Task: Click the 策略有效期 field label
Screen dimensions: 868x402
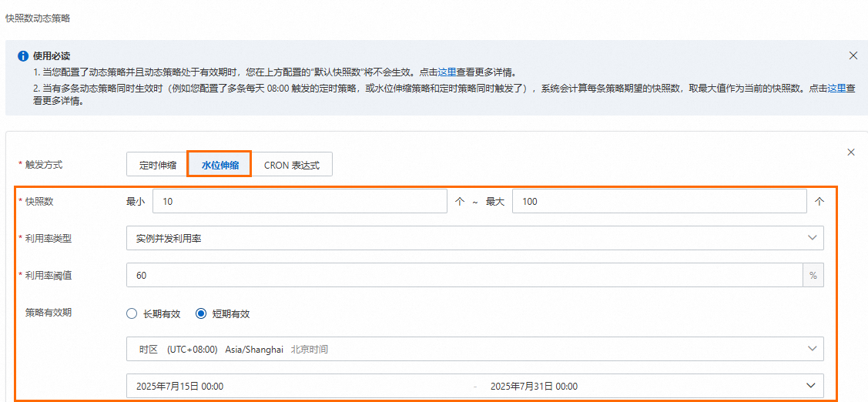Action: pyautogui.click(x=49, y=312)
